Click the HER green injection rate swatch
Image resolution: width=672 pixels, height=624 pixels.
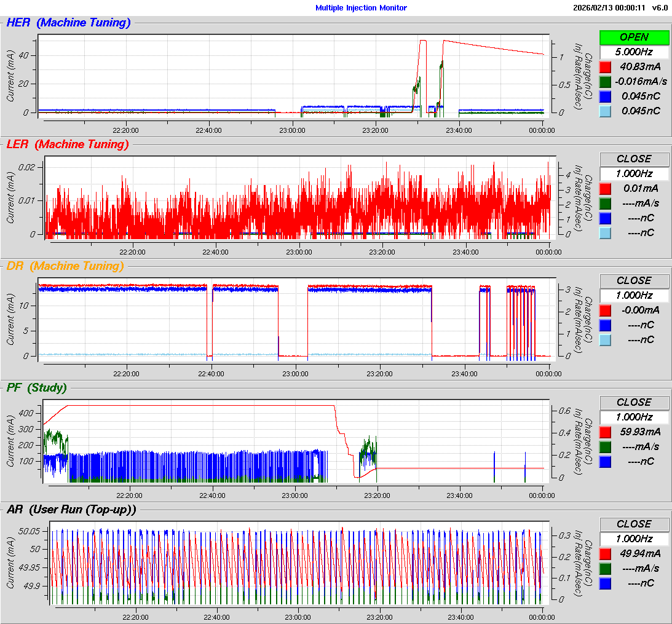[606, 81]
